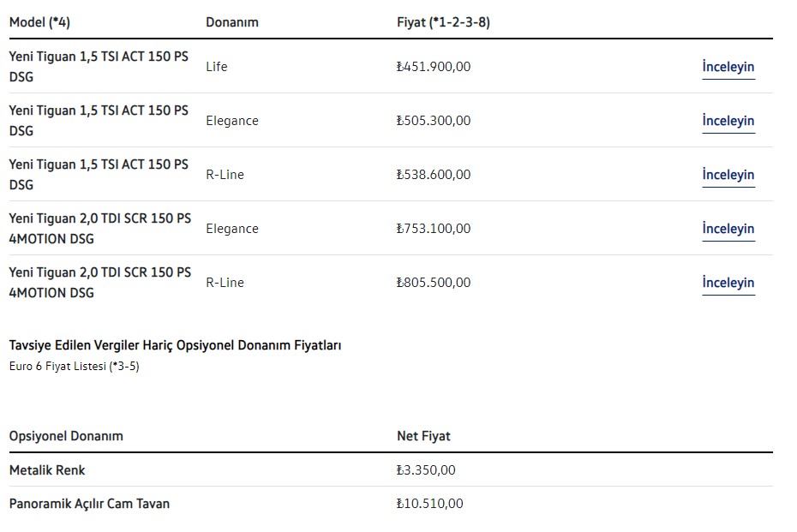Viewport: 797px width, 532px height.
Task: Follow İnceleyin link for the ₺753.100,00 Elegance 4MOTION
Action: point(728,229)
